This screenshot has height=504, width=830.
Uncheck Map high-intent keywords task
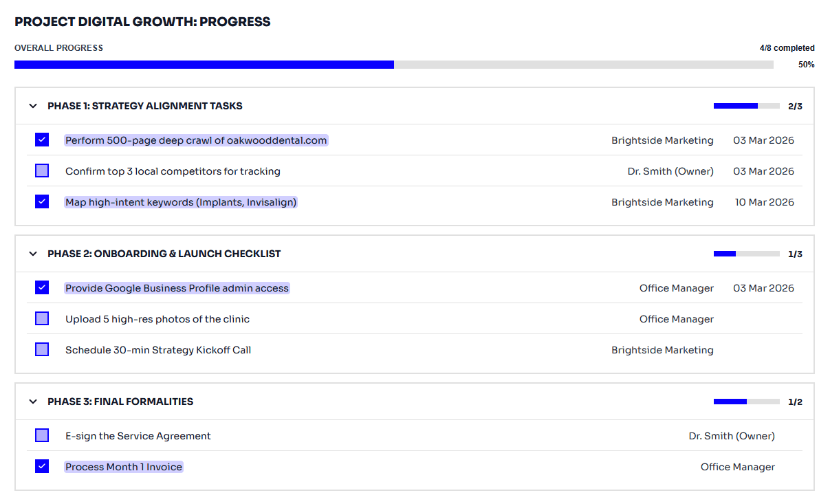tap(42, 202)
